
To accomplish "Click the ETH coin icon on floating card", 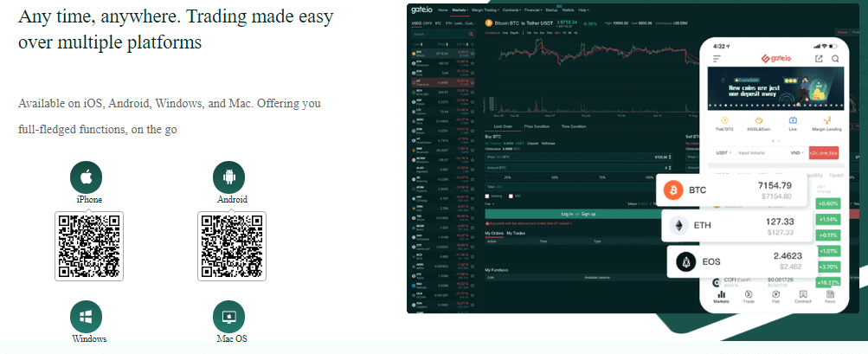I will click(x=678, y=226).
